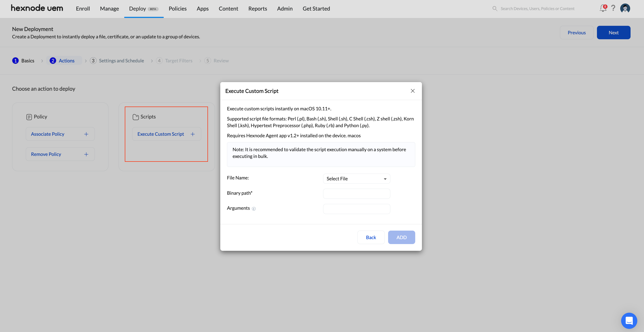Viewport: 644px width, 332px height.
Task: Click the 'Choose an action to deploy' text
Action: click(x=43, y=89)
